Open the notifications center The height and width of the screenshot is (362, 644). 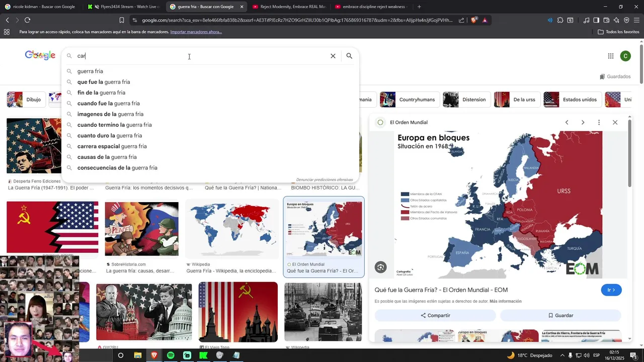[633, 355]
